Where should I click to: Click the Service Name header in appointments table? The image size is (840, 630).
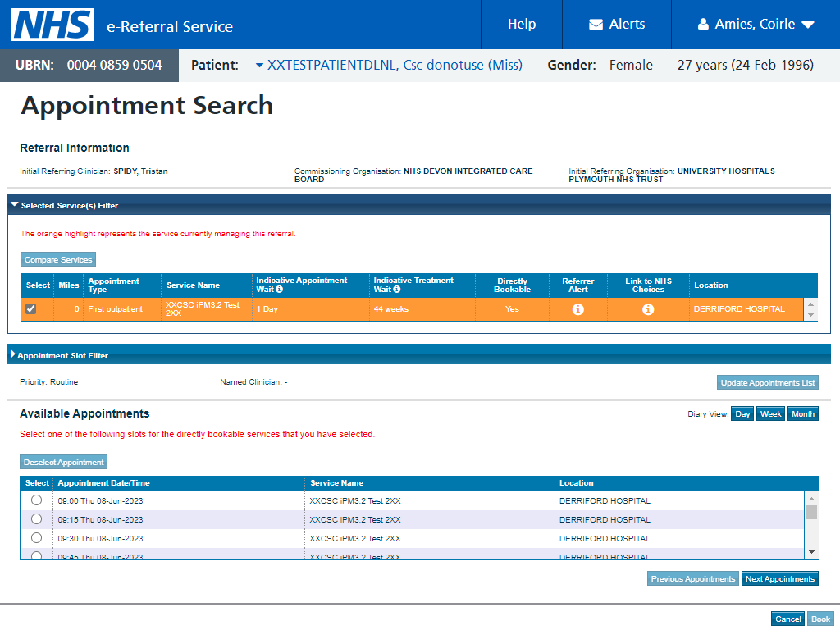pyautogui.click(x=336, y=482)
